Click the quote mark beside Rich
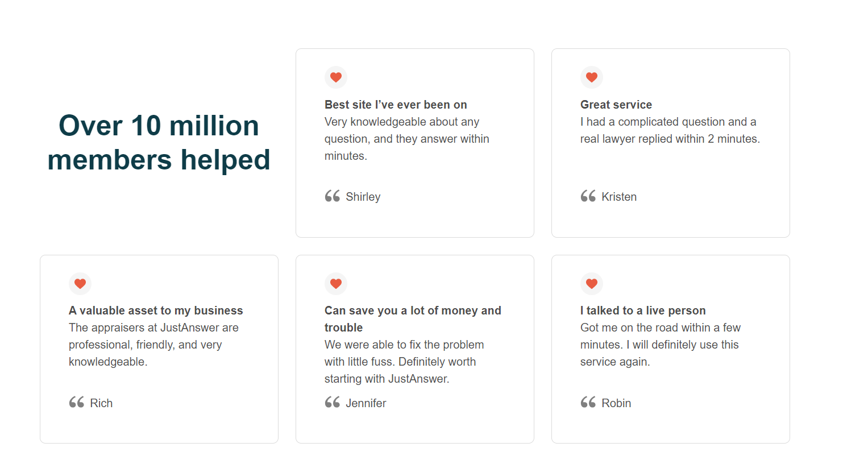This screenshot has height=468, width=868. (77, 403)
